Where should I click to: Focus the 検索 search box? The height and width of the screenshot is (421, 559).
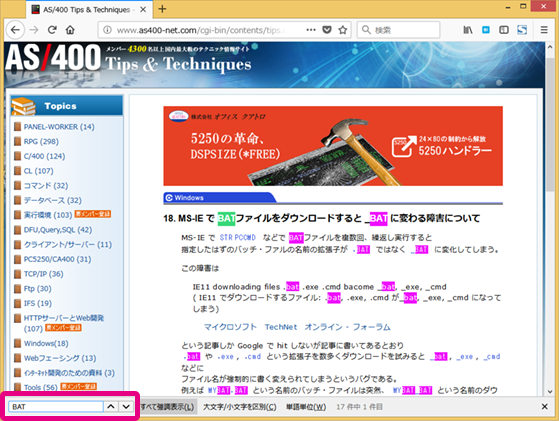[399, 30]
